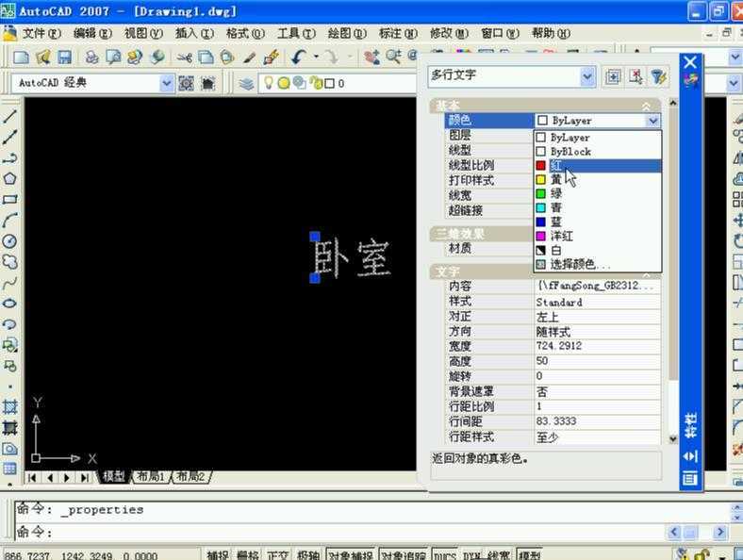Image resolution: width=743 pixels, height=560 pixels.
Task: Print the drawing using the Plot icon
Action: pyautogui.click(x=91, y=58)
